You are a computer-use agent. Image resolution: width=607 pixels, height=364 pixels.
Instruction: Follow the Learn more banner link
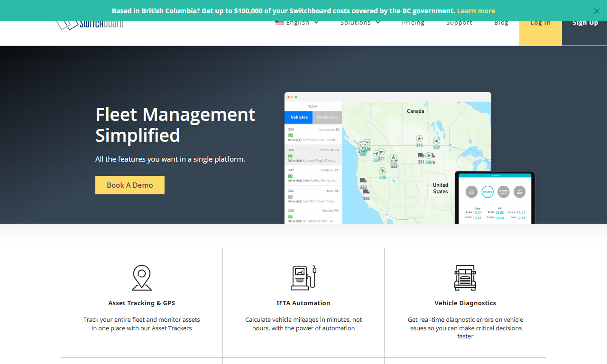click(476, 11)
